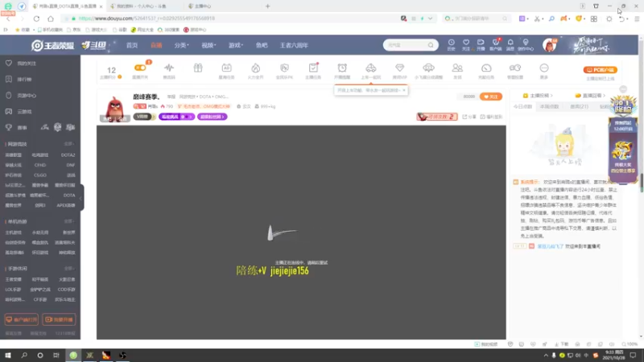Image resolution: width=644 pixels, height=362 pixels.
Task: Open the client download icon with badge
Action: (496, 43)
